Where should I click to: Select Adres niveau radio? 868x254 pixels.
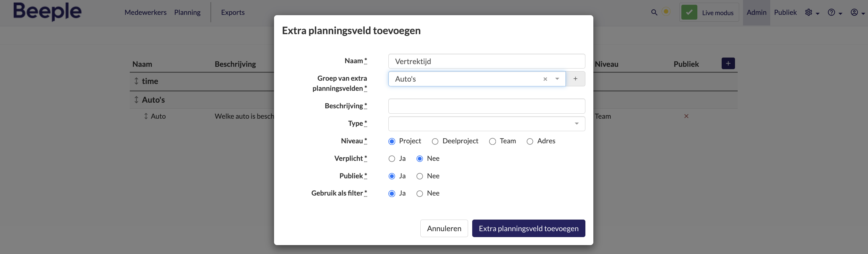530,141
